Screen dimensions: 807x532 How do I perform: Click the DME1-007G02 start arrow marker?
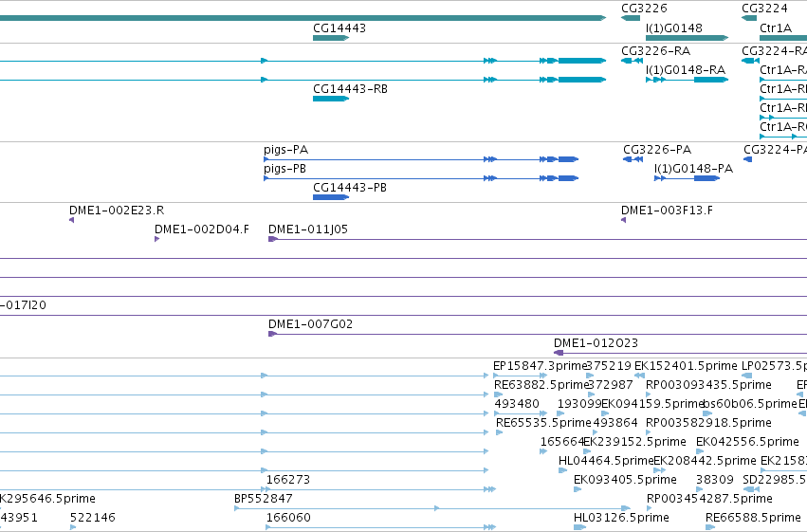273,334
